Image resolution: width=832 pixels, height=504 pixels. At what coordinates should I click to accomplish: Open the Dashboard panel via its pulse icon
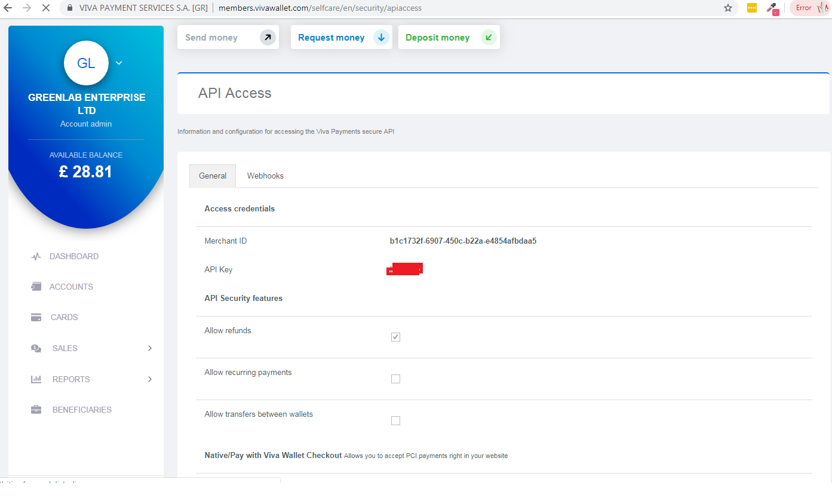(36, 256)
